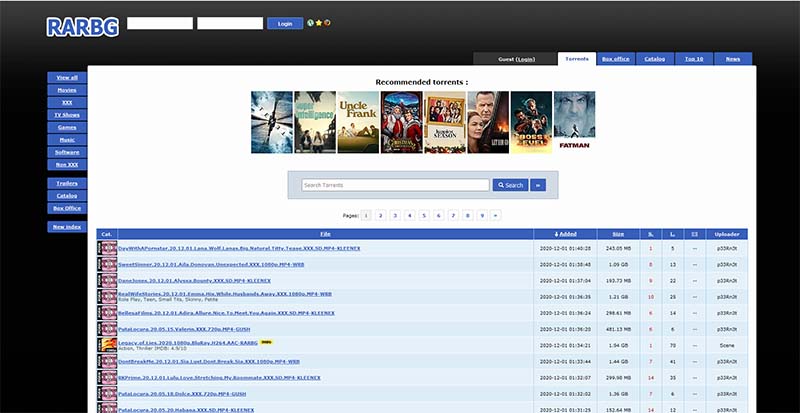Switch to the News tab
Image resolution: width=800 pixels, height=413 pixels.
tap(733, 59)
